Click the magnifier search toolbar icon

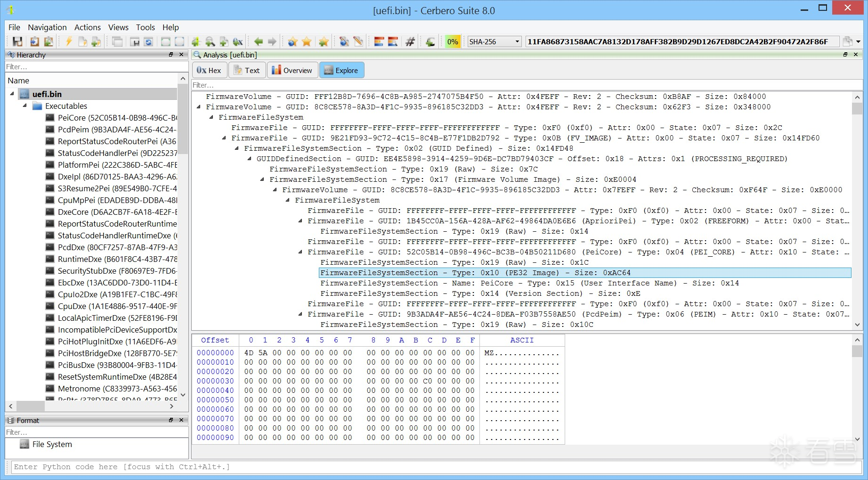coord(210,41)
